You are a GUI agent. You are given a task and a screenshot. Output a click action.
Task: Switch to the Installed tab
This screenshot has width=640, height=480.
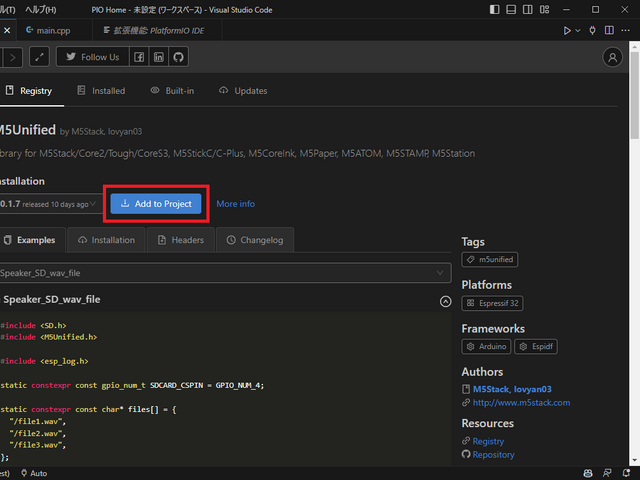(101, 91)
